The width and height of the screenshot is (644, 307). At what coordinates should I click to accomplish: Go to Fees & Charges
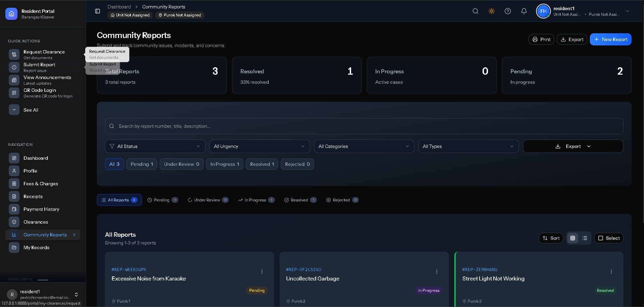pyautogui.click(x=43, y=184)
